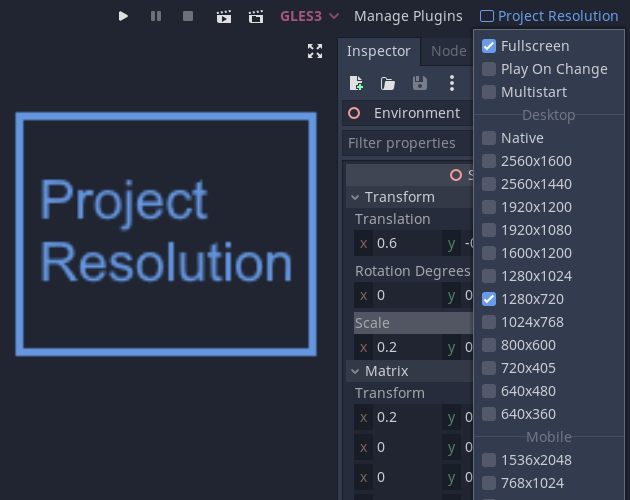The width and height of the screenshot is (630, 500).
Task: Select 2560x1600 resolution
Action: coord(489,161)
